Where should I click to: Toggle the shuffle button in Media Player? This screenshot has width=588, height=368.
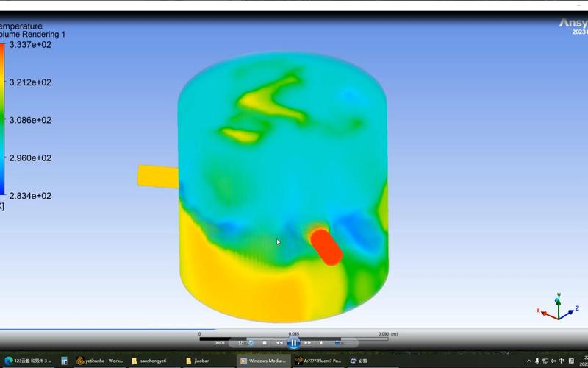[240, 343]
